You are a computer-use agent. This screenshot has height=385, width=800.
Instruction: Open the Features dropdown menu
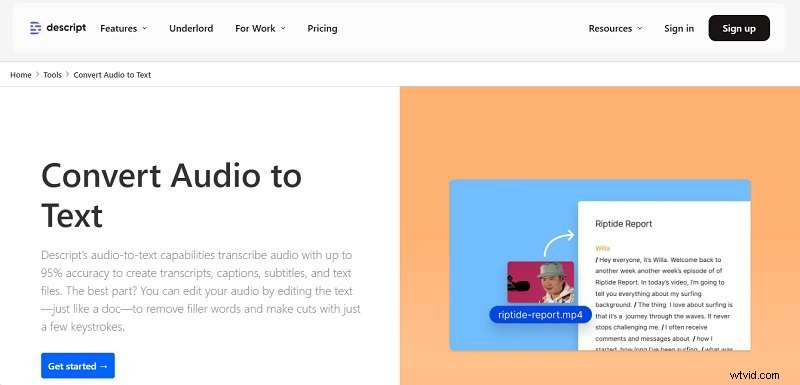(123, 29)
